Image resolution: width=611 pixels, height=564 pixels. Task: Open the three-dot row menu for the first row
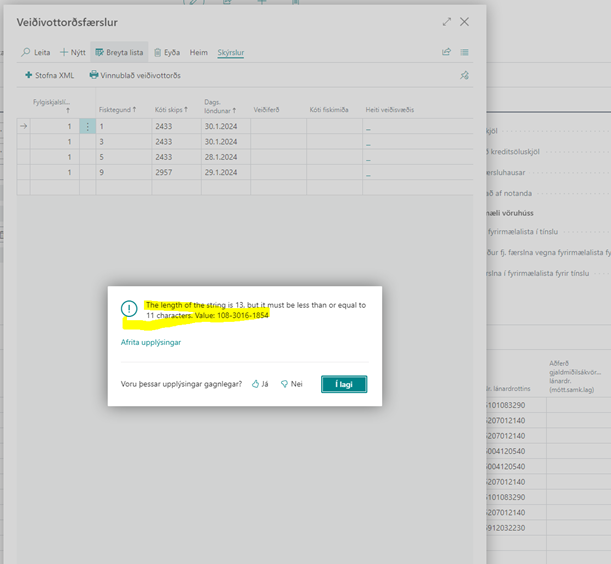(87, 127)
